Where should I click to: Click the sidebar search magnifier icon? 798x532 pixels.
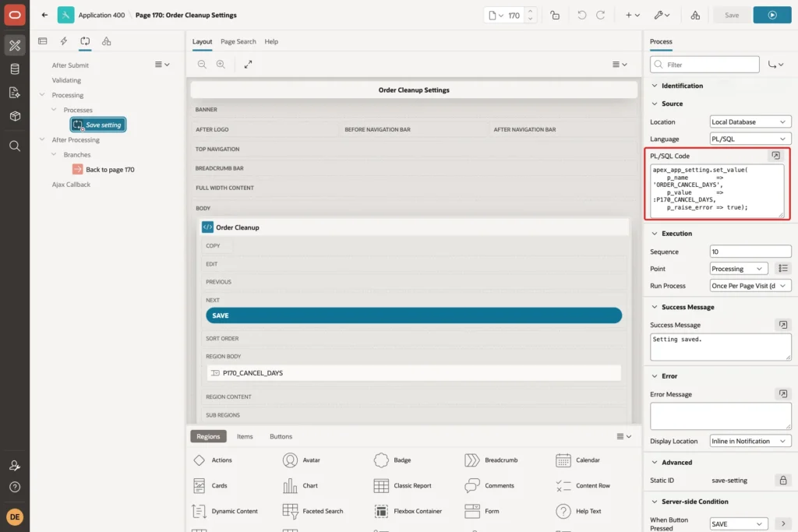(x=15, y=146)
